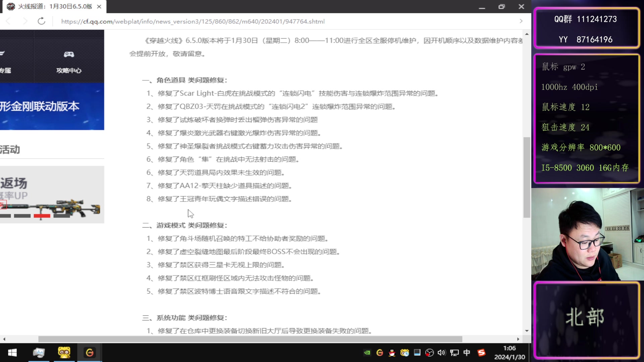
Task: Click the 角色“隼” fix line
Action: point(223,159)
